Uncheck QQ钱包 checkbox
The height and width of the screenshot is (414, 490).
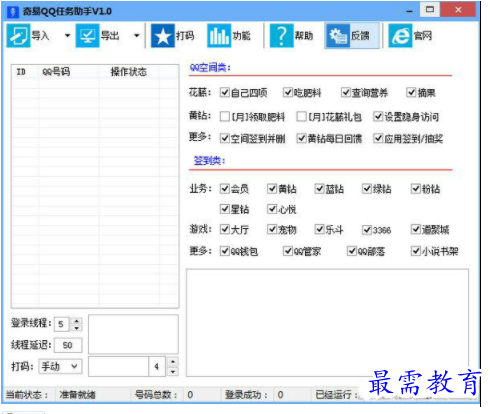click(x=225, y=251)
